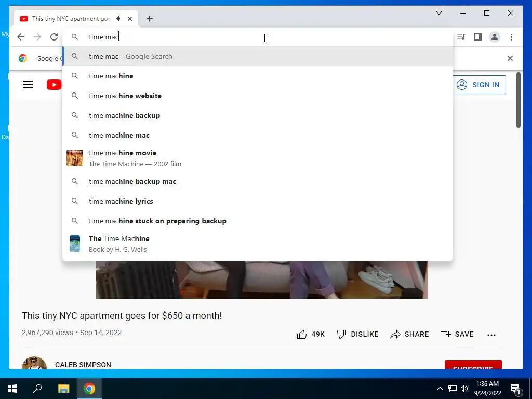The height and width of the screenshot is (399, 532).
Task: Open the Action Center notifications icon
Action: click(516, 389)
